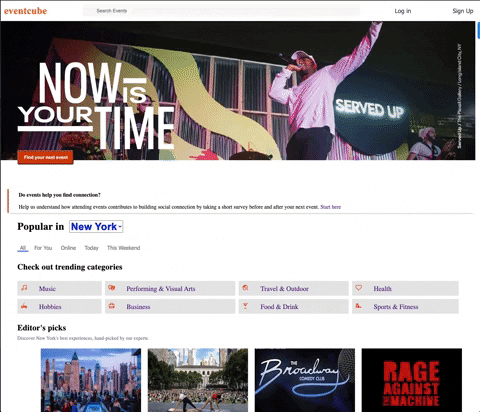Select the All tab
This screenshot has width=480, height=412.
coord(23,248)
